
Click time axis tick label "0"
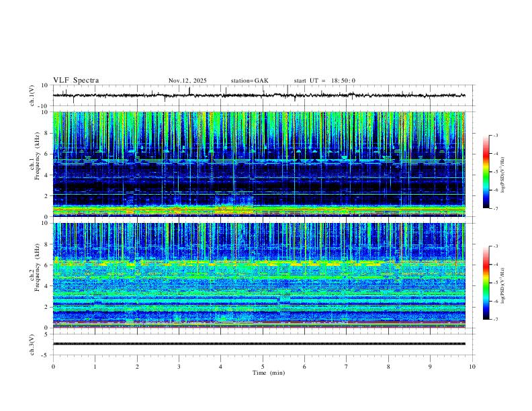(53, 367)
